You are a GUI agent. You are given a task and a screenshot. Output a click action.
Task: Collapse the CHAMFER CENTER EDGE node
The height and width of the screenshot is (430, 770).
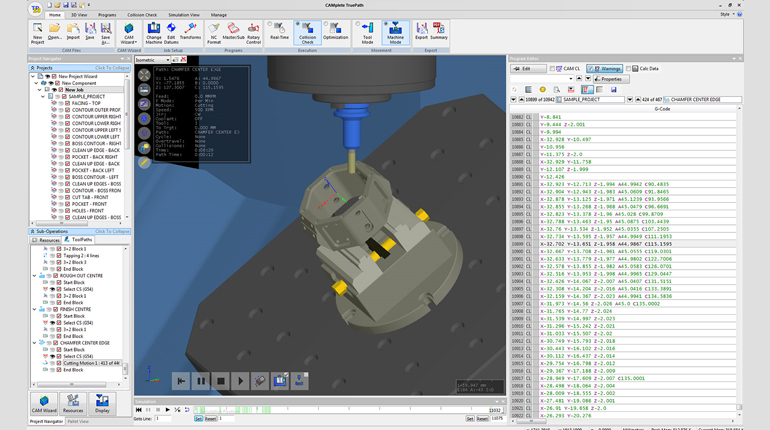point(34,343)
